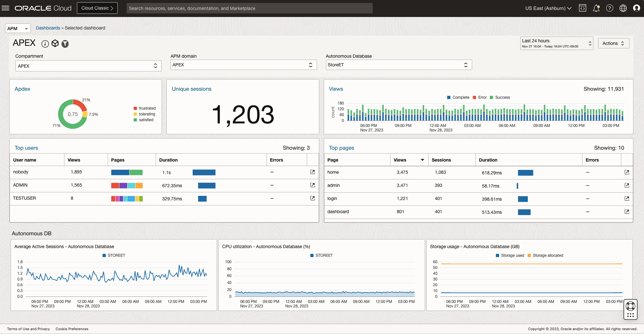Click the filter funnel icon beside APEX
This screenshot has width=644, height=334.
pos(65,44)
